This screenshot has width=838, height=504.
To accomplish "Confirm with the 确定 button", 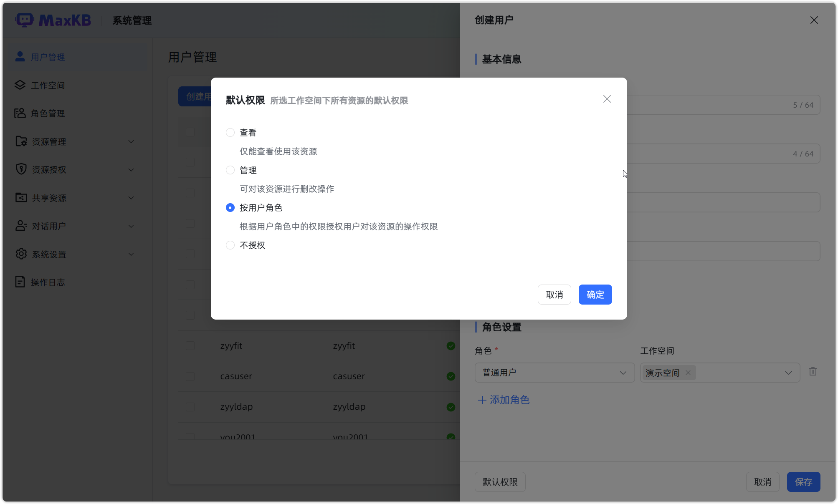I will click(595, 294).
